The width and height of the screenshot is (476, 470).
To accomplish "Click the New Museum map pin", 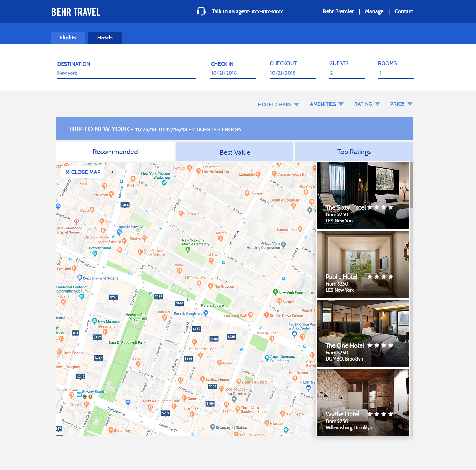I will point(94,321).
